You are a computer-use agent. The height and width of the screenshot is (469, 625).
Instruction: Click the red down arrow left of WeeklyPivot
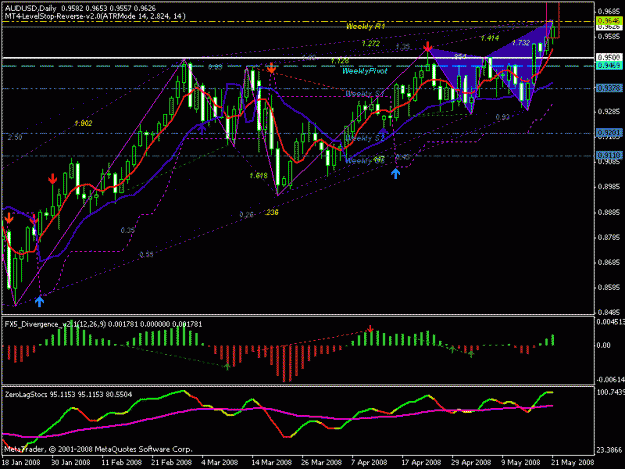coord(271,68)
